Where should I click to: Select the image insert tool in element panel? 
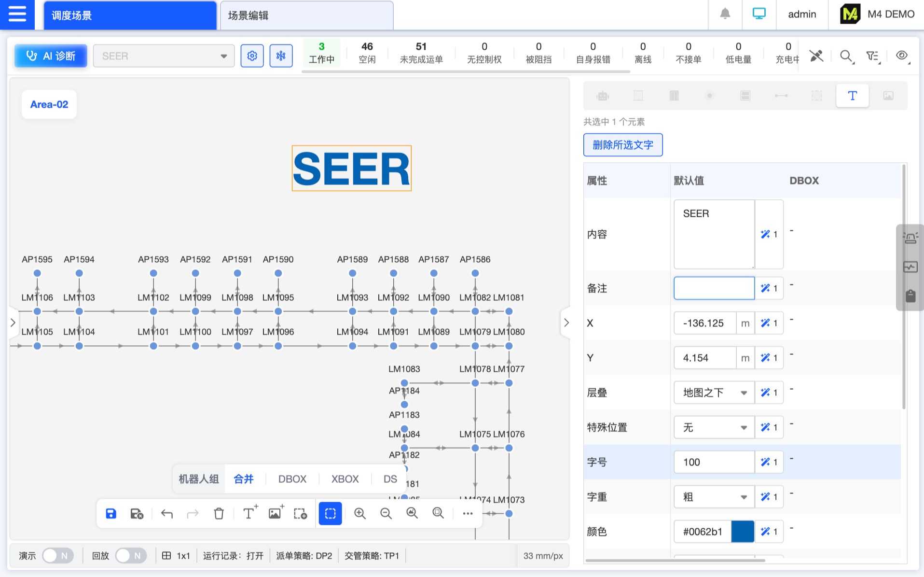pos(889,96)
